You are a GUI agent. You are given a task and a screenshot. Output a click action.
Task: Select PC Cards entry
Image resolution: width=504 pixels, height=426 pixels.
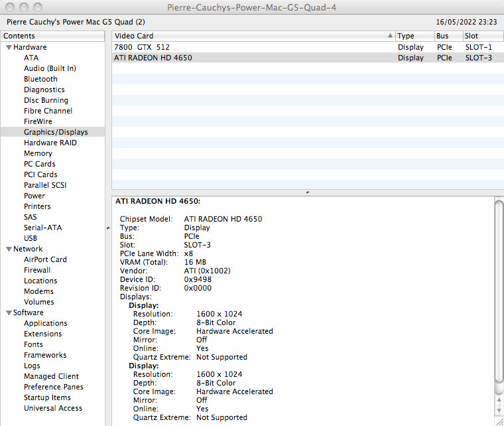point(40,164)
